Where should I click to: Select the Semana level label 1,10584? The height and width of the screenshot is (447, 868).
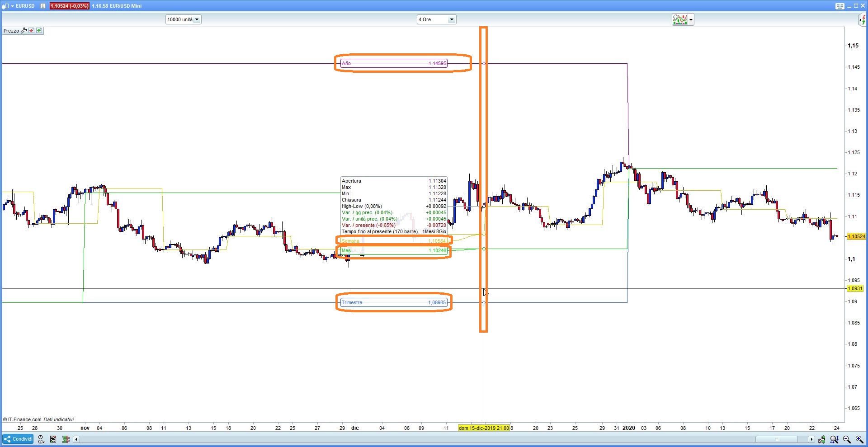(394, 241)
